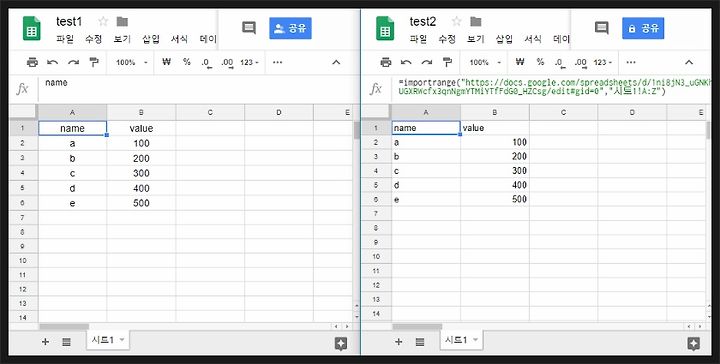Open the 100% zoom dropdown in test1

point(132,62)
